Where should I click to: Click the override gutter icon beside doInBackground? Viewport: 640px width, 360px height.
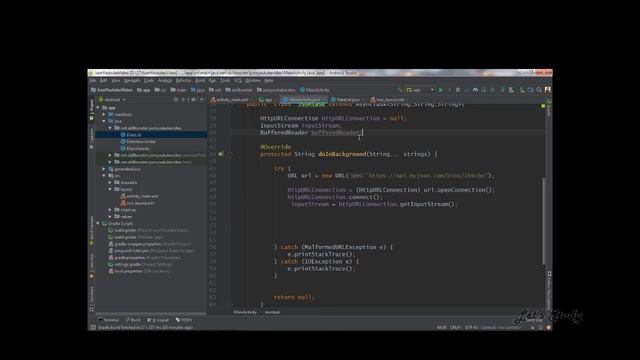pos(221,154)
